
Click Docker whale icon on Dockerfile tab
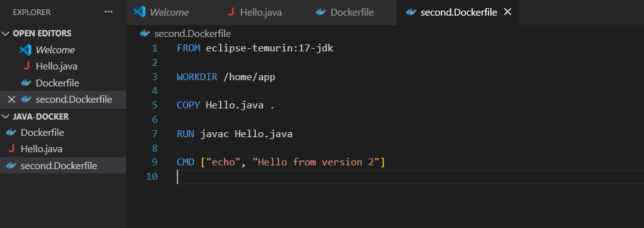321,13
